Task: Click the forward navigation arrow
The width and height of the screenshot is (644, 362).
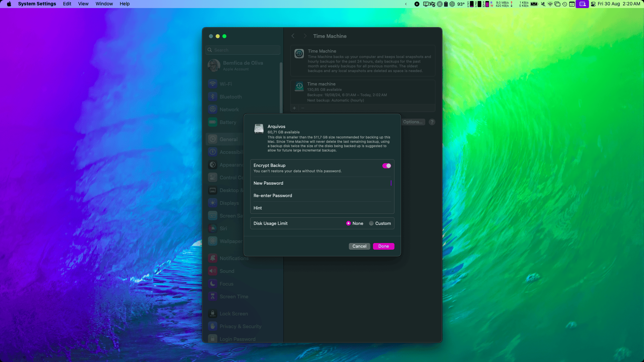Action: (305, 36)
